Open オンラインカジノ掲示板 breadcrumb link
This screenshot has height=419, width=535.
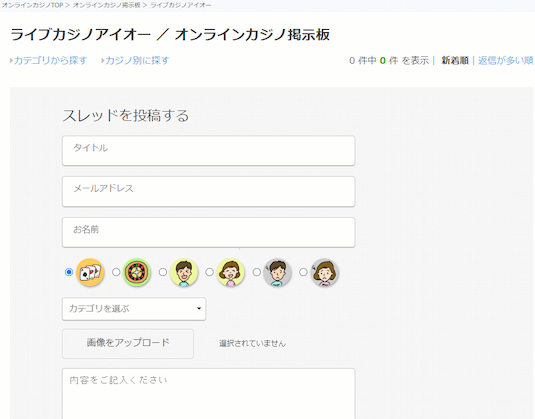point(106,5)
